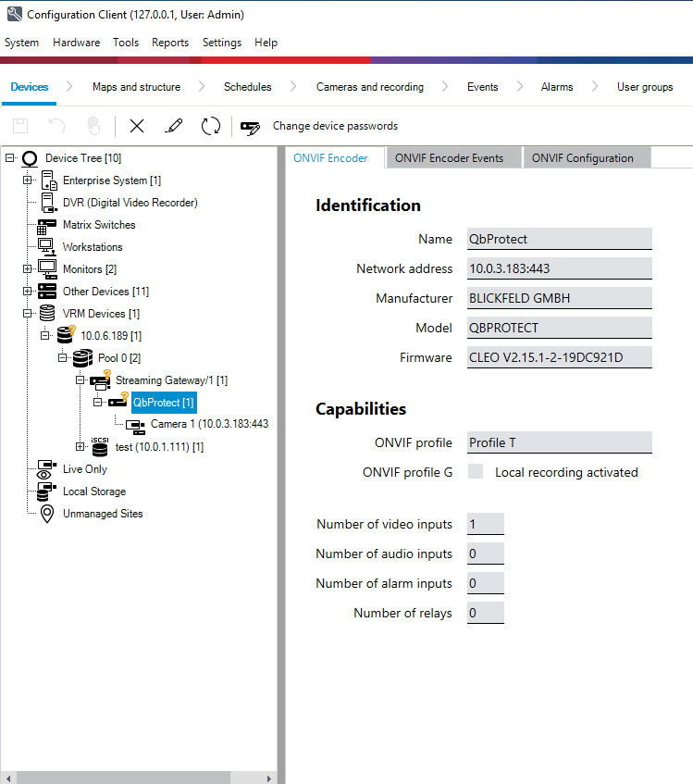
Task: Expand the Other Devices tree node
Action: [28, 292]
